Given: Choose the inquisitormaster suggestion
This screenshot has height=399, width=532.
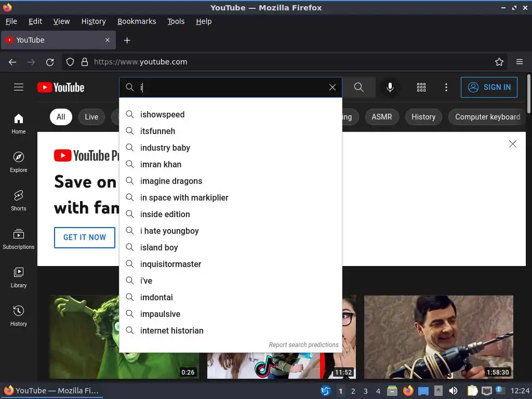Looking at the screenshot, I should coord(231,264).
